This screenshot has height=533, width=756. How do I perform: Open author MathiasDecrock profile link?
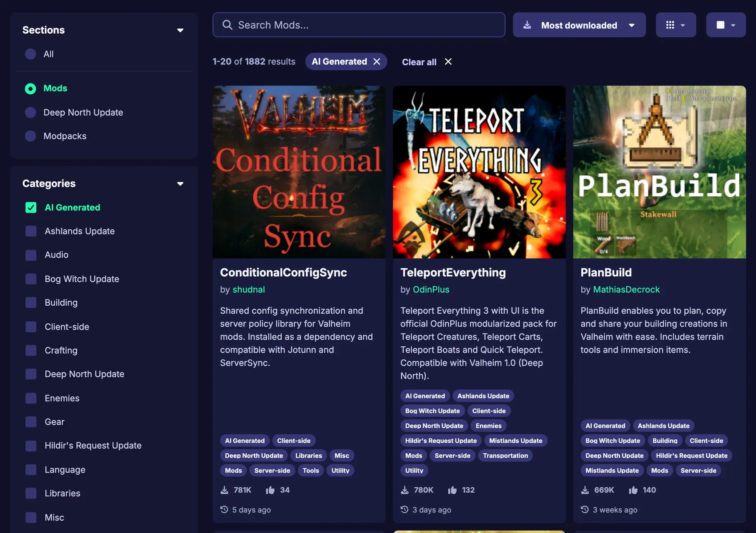point(626,290)
